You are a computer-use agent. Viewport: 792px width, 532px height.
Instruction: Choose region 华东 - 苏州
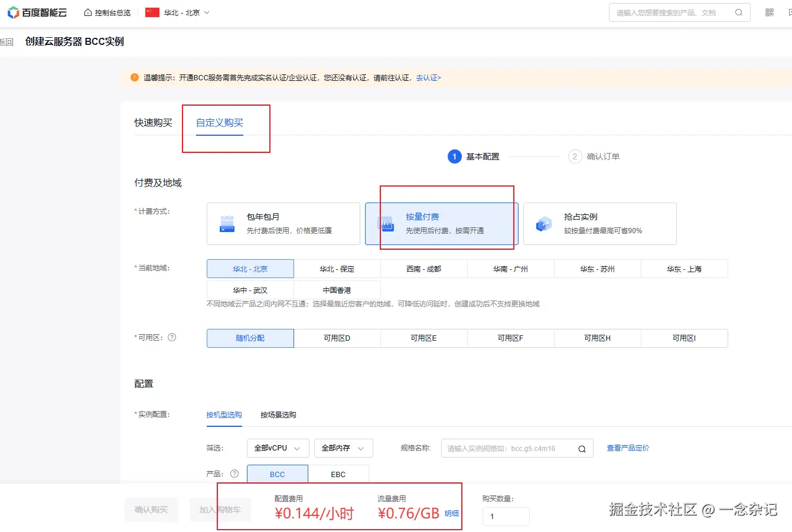pyautogui.click(x=598, y=269)
